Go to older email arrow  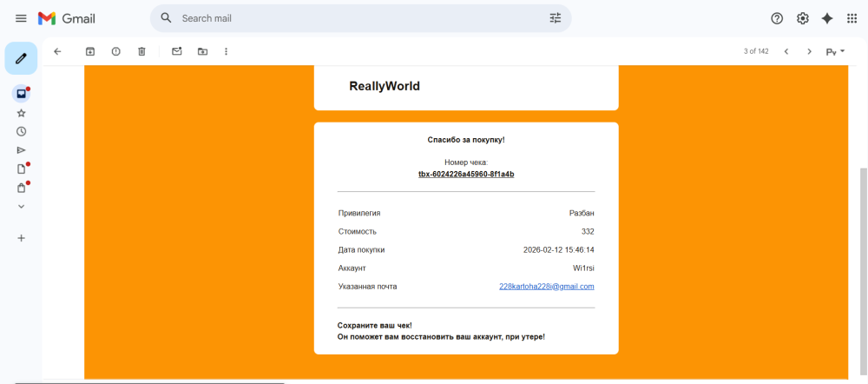pyautogui.click(x=809, y=51)
